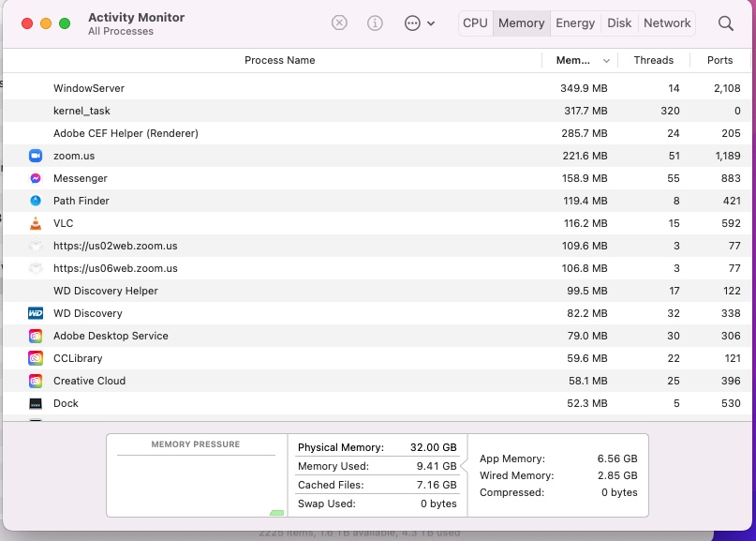Click the zoom.us app icon
The width and height of the screenshot is (756, 541).
[36, 156]
